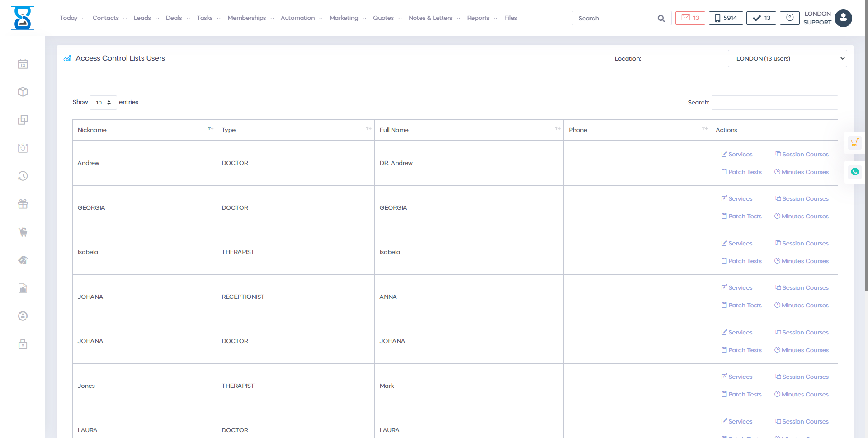
Task: Open the padlock icon in sidebar
Action: point(23,344)
